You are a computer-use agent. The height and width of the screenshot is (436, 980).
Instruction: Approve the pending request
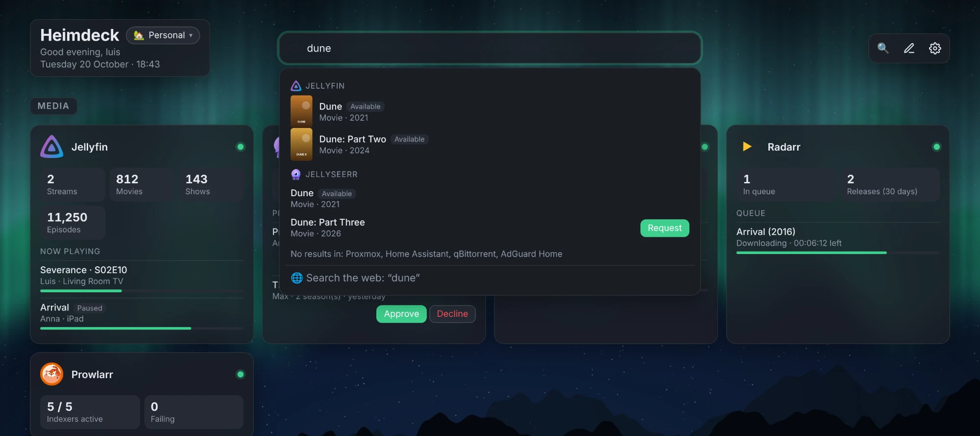pos(401,314)
